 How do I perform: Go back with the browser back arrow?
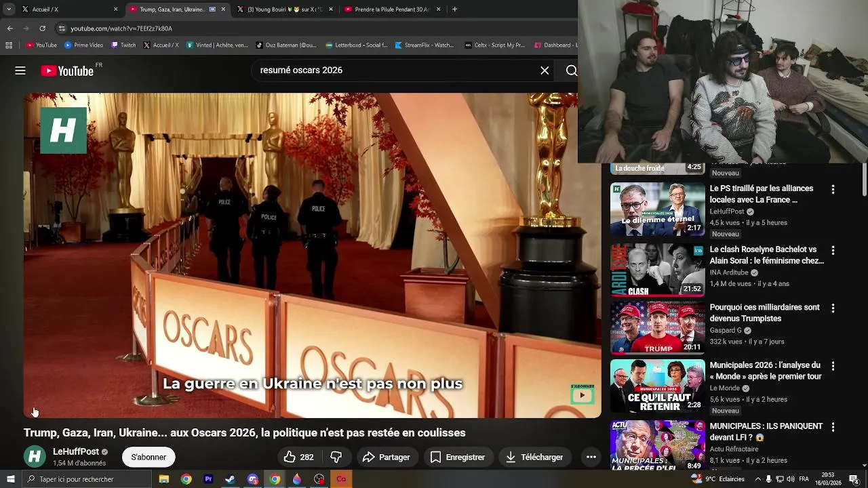pos(9,28)
